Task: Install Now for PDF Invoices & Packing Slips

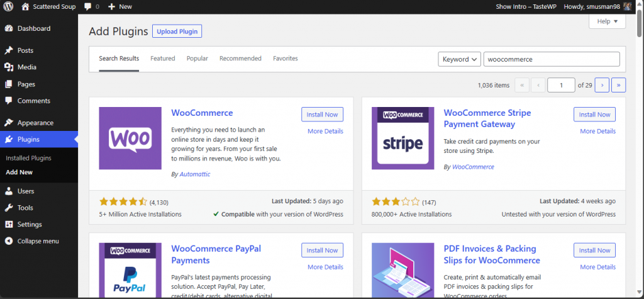Action: point(595,250)
